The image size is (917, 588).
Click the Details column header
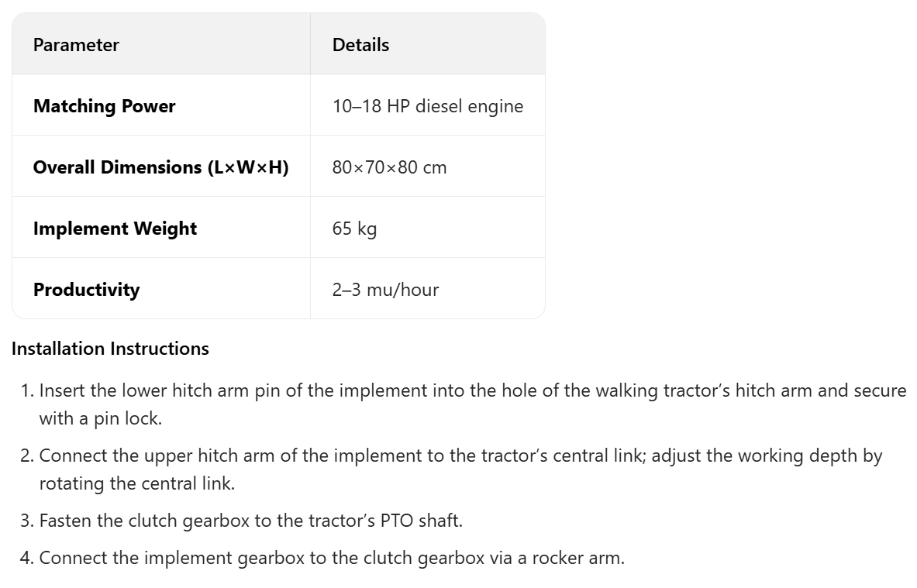[360, 45]
